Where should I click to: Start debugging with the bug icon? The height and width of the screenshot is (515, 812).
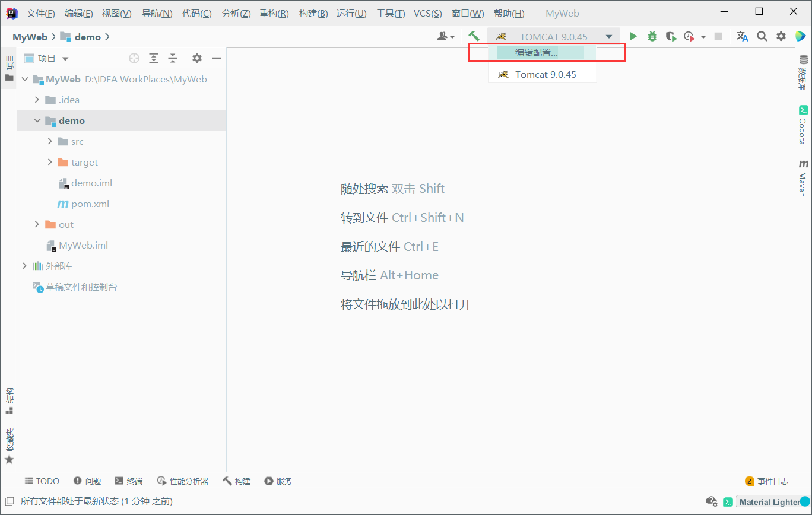coord(652,36)
